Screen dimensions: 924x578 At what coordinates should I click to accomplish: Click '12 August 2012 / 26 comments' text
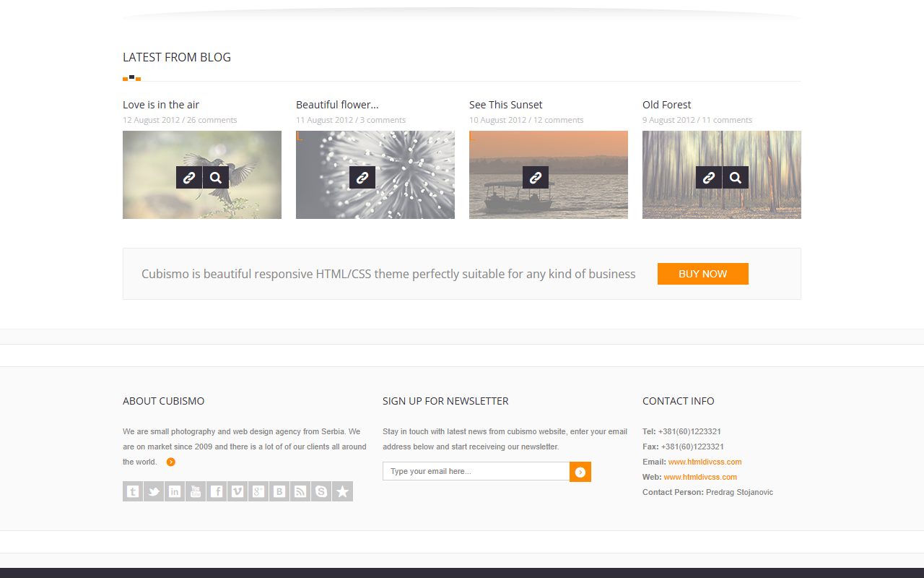click(x=180, y=120)
